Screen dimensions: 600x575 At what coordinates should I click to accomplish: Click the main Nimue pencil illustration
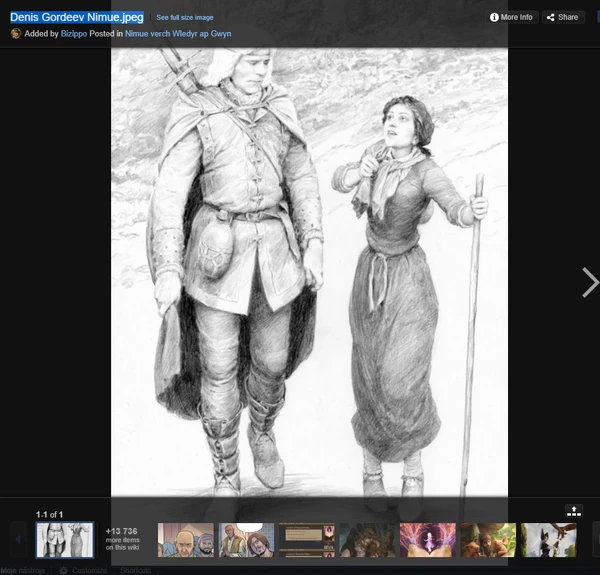point(309,272)
